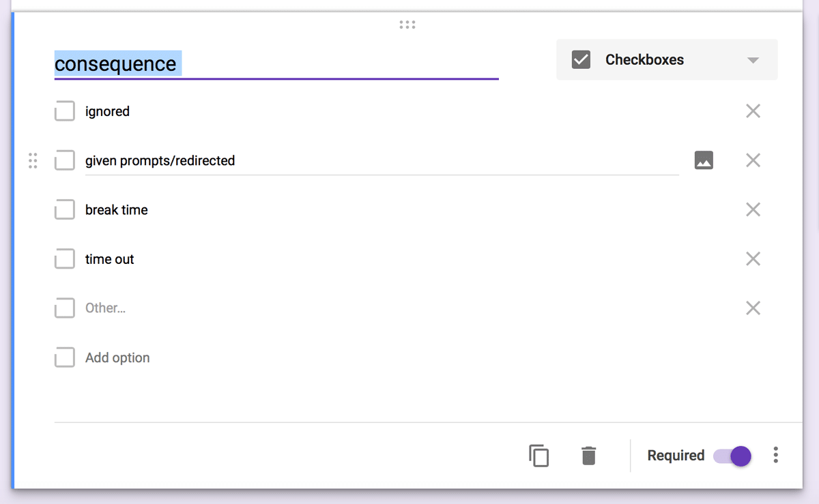Remove the ignored option
The width and height of the screenshot is (819, 504).
[x=753, y=110]
